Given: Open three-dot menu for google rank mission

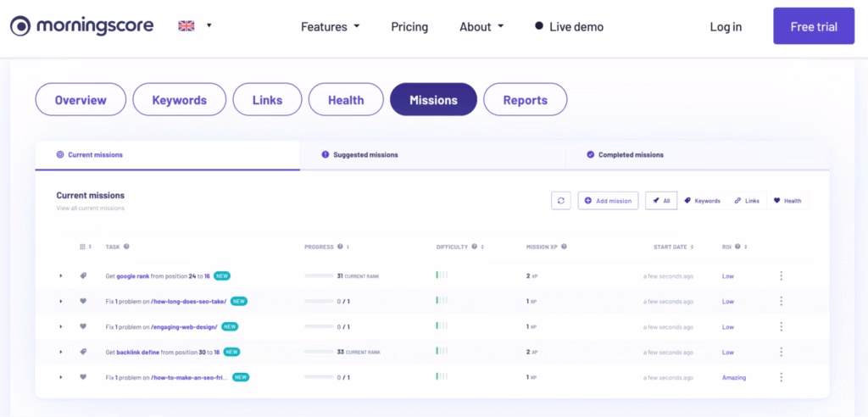Looking at the screenshot, I should tap(781, 275).
